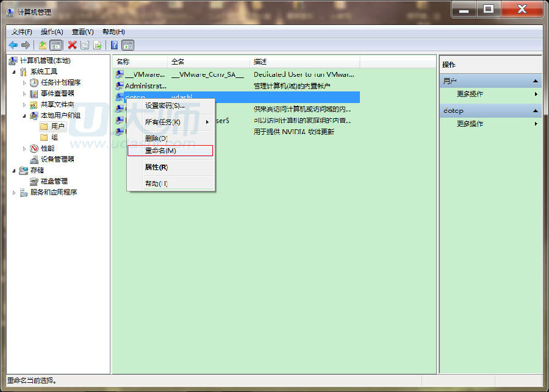The image size is (549, 392).
Task: Choose 设置密码(S)... in the context menu
Action: (165, 105)
